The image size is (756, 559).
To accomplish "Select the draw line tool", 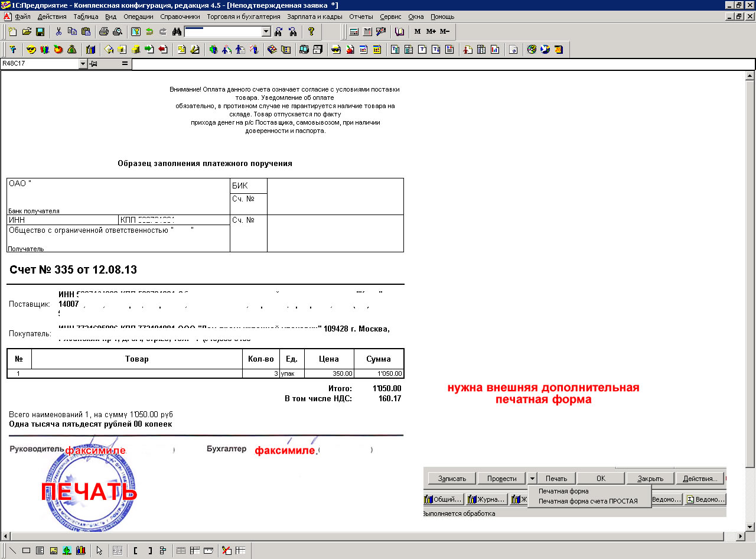I will coord(13,551).
